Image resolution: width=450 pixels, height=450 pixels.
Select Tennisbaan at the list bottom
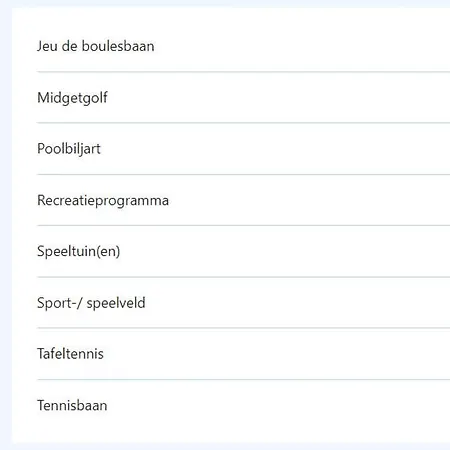[243, 405]
